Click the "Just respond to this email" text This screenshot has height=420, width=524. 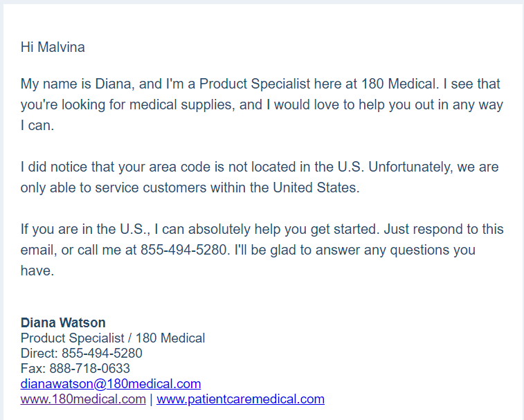tap(443, 229)
